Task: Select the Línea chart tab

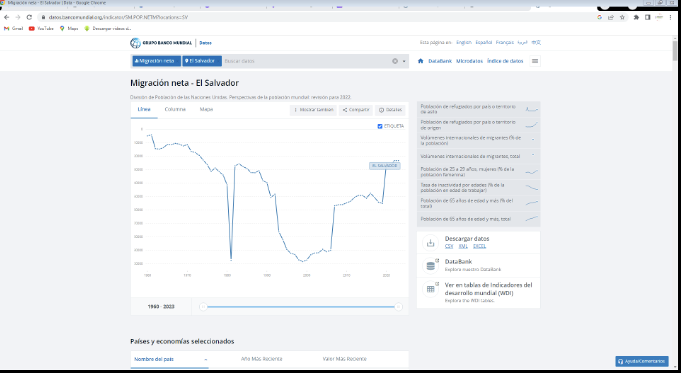Action: point(144,109)
